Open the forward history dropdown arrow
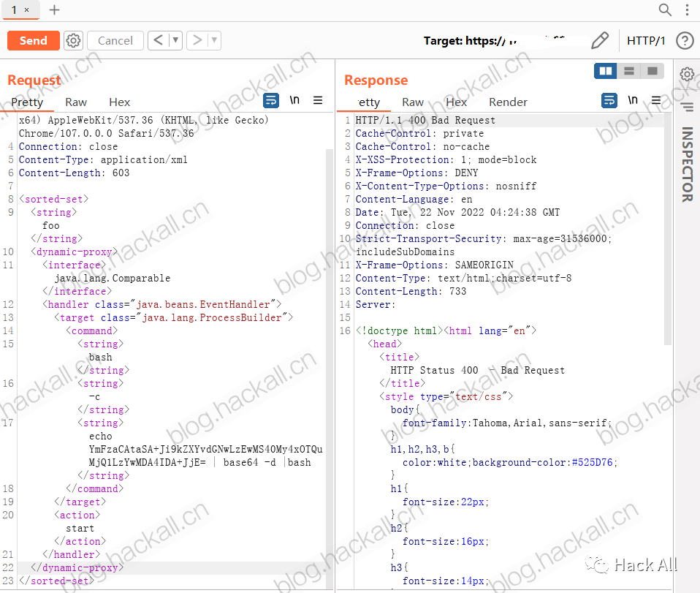The height and width of the screenshot is (593, 700). pos(214,40)
